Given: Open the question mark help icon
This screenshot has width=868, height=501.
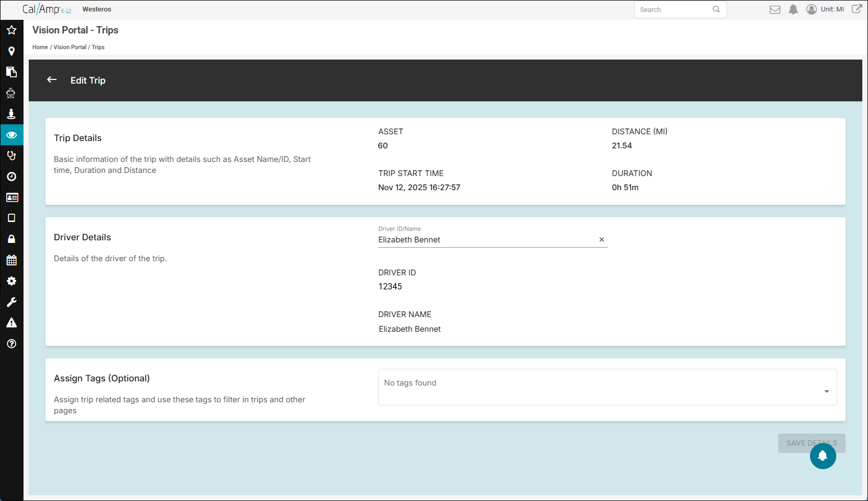Looking at the screenshot, I should [11, 344].
